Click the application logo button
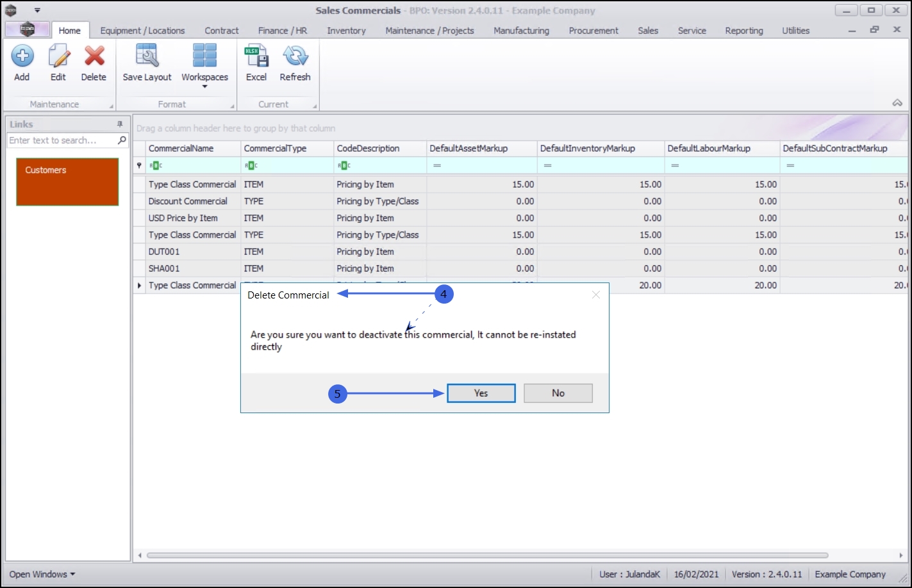The width and height of the screenshot is (912, 588). tap(27, 29)
